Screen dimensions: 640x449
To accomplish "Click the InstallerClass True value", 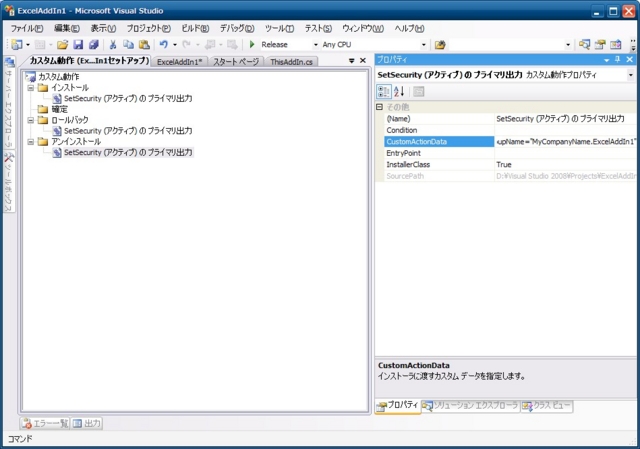I will pyautogui.click(x=565, y=164).
